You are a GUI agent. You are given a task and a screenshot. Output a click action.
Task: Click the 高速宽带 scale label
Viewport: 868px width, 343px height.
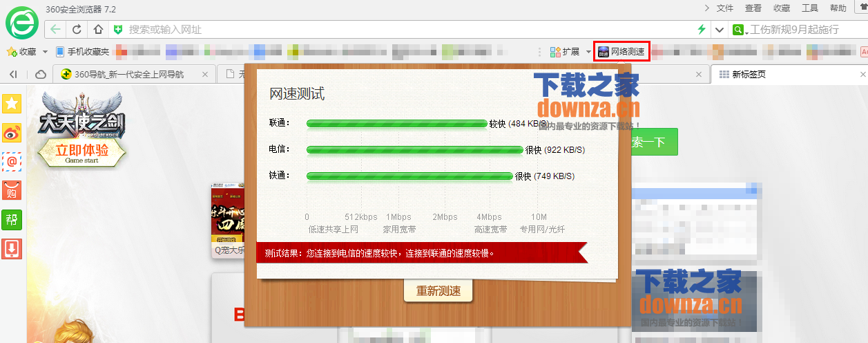[491, 230]
